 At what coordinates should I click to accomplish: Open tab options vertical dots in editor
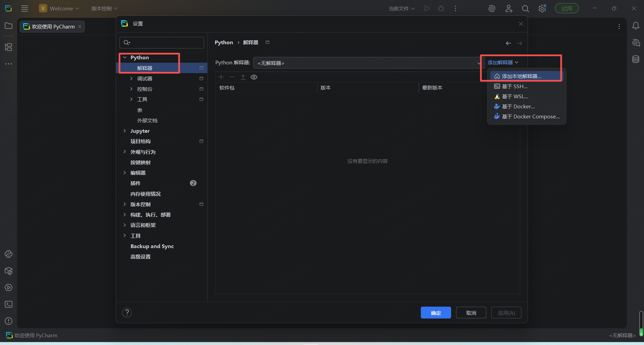619,26
